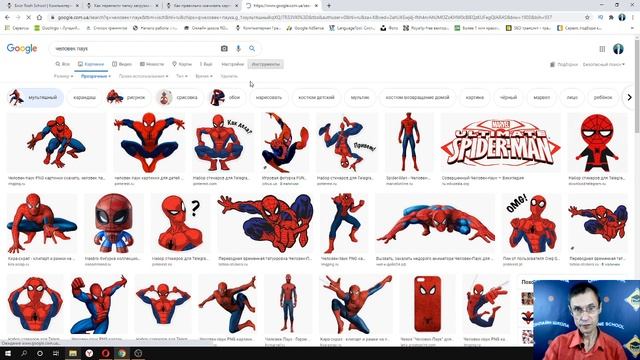Open File Explorer from the taskbar
This screenshot has width=640, height=360.
[x=73, y=353]
